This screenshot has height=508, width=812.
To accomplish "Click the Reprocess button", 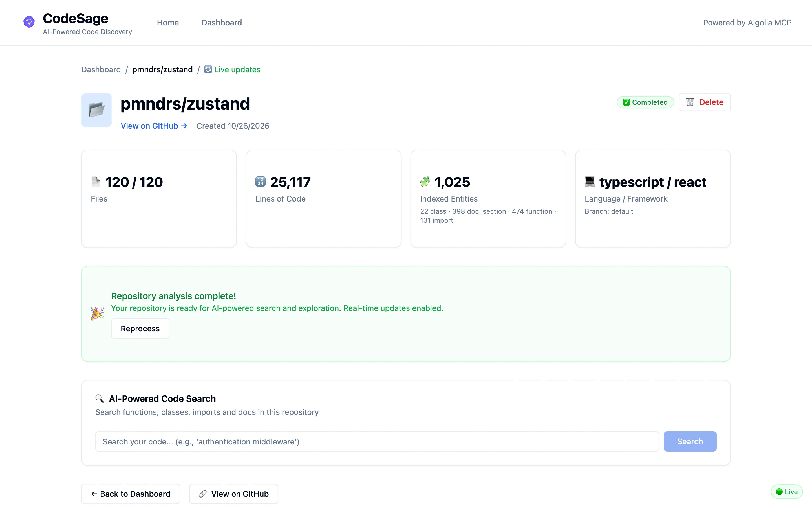I will pyautogui.click(x=140, y=328).
